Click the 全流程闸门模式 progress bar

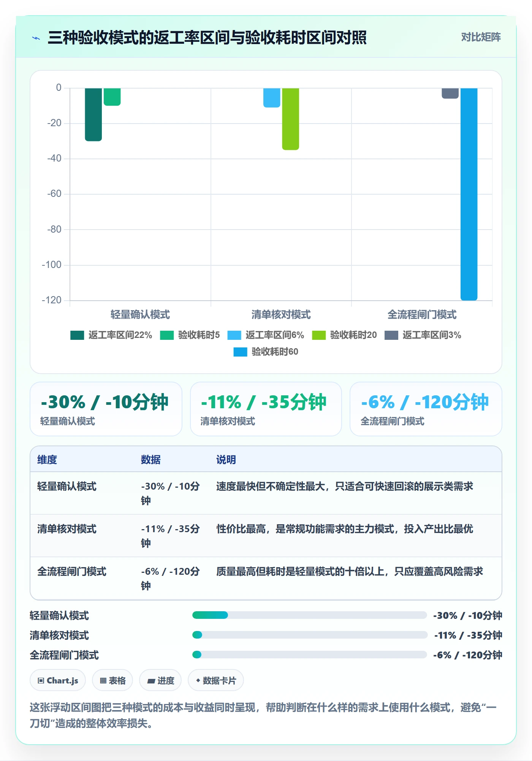pyautogui.click(x=309, y=655)
